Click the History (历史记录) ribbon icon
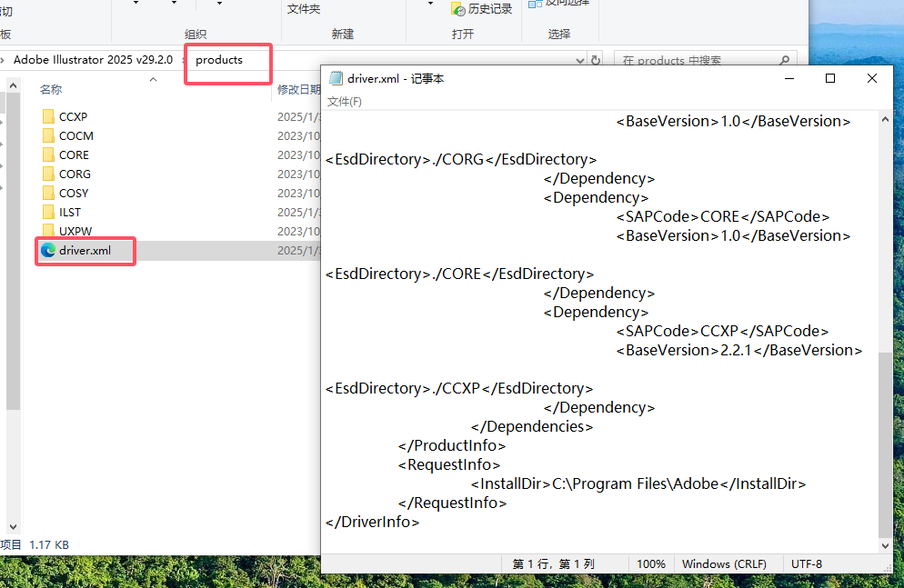904x588 pixels. tap(459, 8)
